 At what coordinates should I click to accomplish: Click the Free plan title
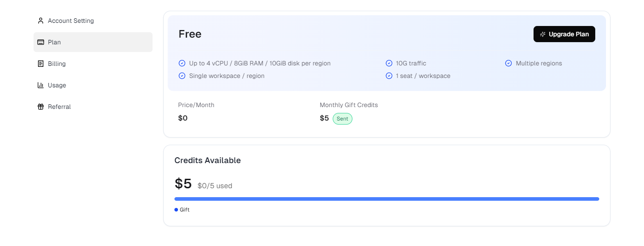pyautogui.click(x=190, y=34)
